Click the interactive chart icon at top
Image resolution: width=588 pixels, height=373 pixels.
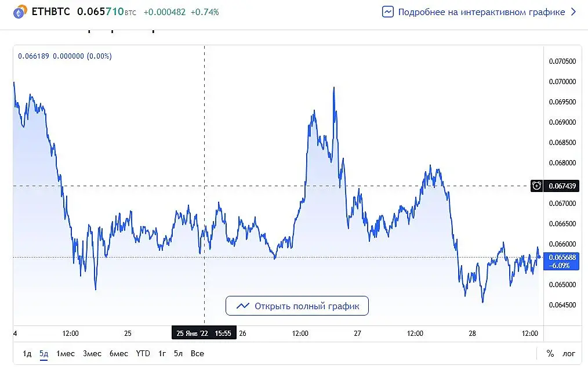tap(388, 12)
